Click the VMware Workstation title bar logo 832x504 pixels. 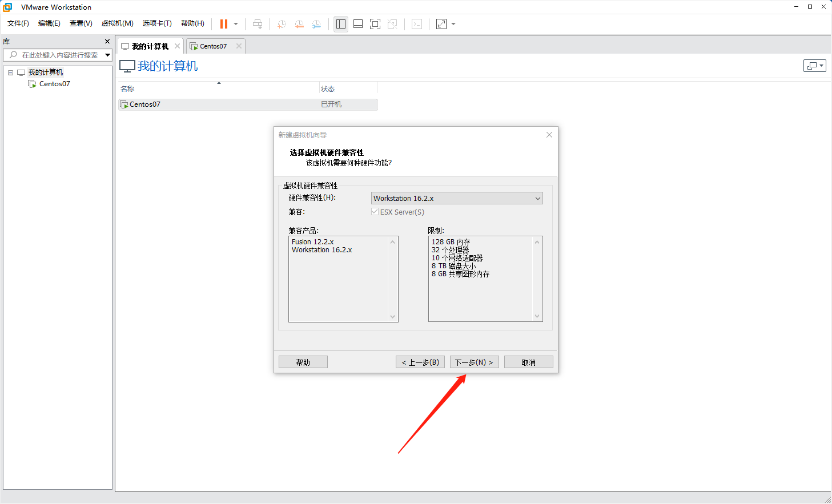point(7,7)
